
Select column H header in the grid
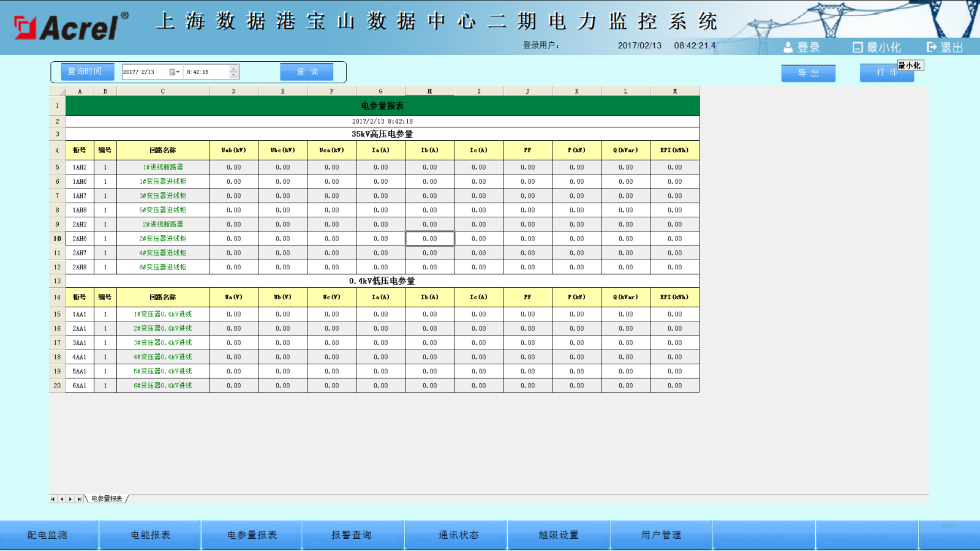(x=429, y=91)
